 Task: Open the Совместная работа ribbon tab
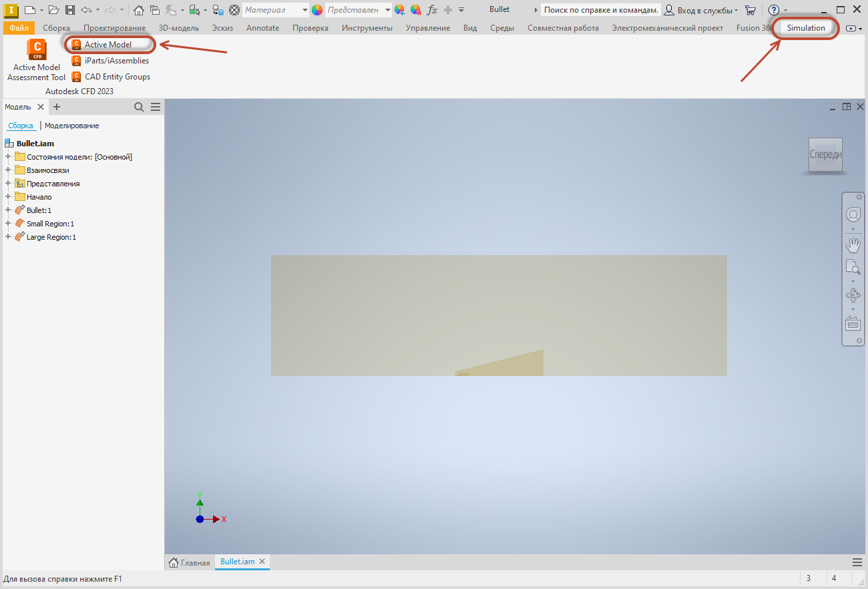pos(563,28)
